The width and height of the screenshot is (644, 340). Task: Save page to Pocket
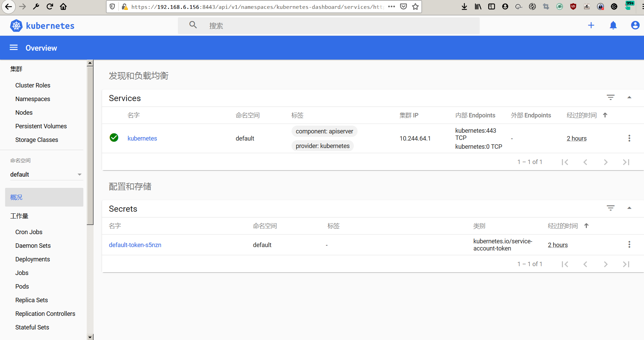[x=403, y=6]
